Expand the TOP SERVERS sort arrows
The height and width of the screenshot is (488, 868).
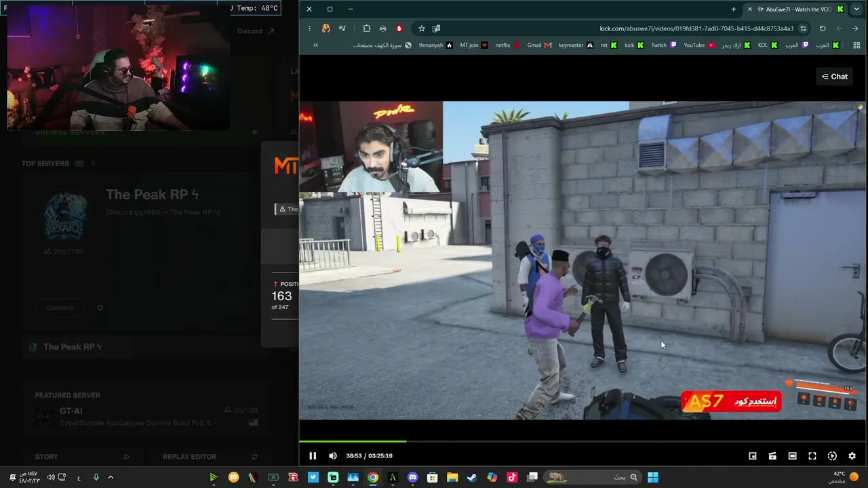tap(93, 163)
